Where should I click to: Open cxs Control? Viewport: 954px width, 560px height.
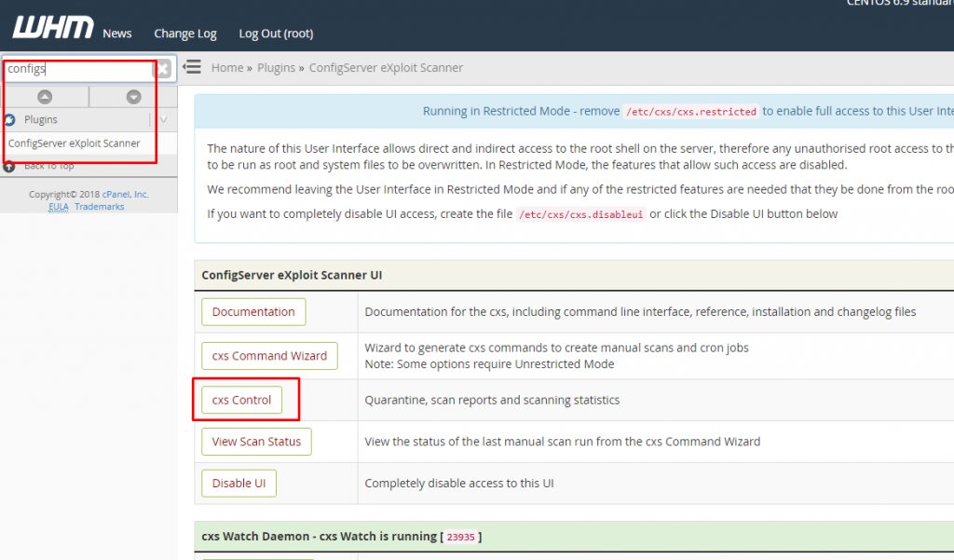click(241, 400)
